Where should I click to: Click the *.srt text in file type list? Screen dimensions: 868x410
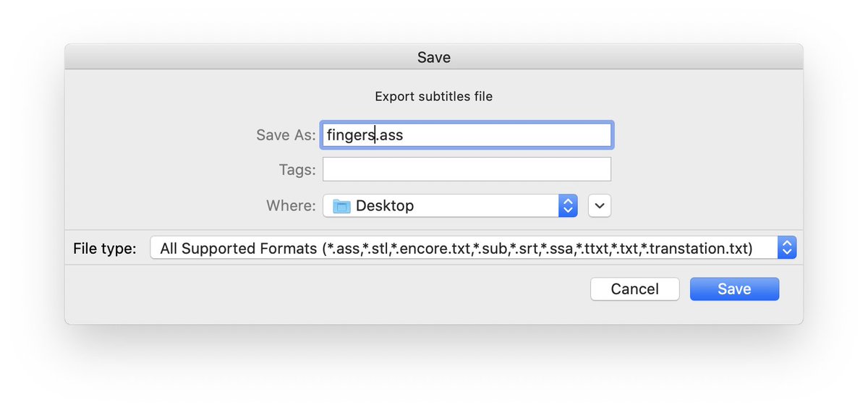(524, 249)
